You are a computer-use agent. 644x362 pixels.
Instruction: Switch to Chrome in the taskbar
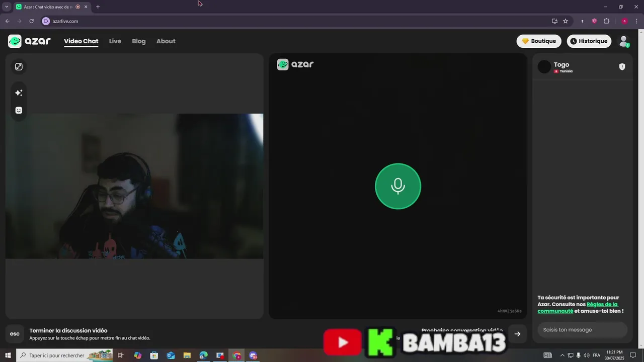coord(237,355)
